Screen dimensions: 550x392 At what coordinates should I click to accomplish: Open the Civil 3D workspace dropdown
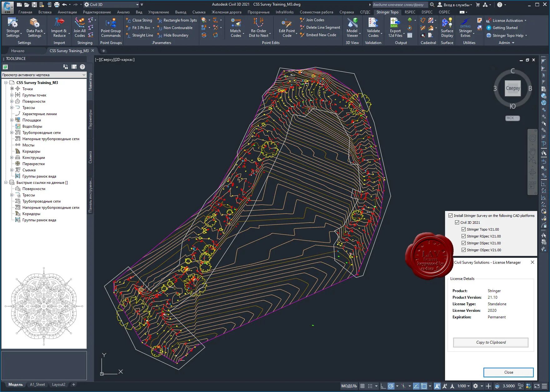(x=111, y=5)
